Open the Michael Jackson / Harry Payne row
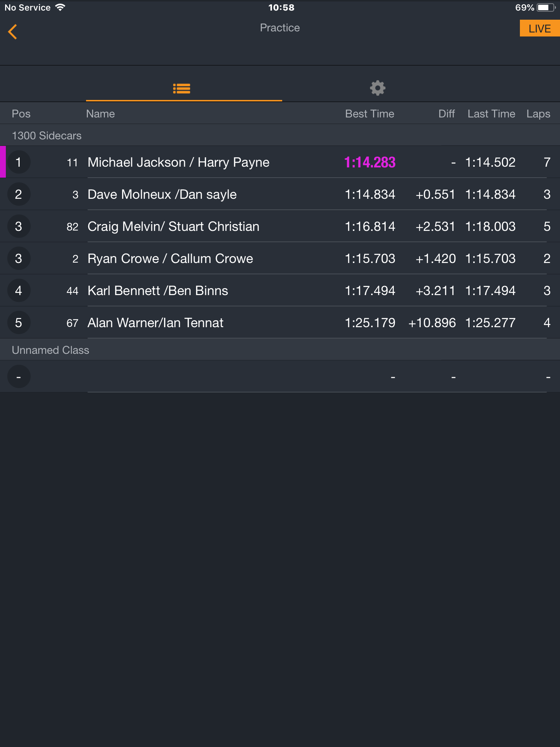 coord(280,162)
